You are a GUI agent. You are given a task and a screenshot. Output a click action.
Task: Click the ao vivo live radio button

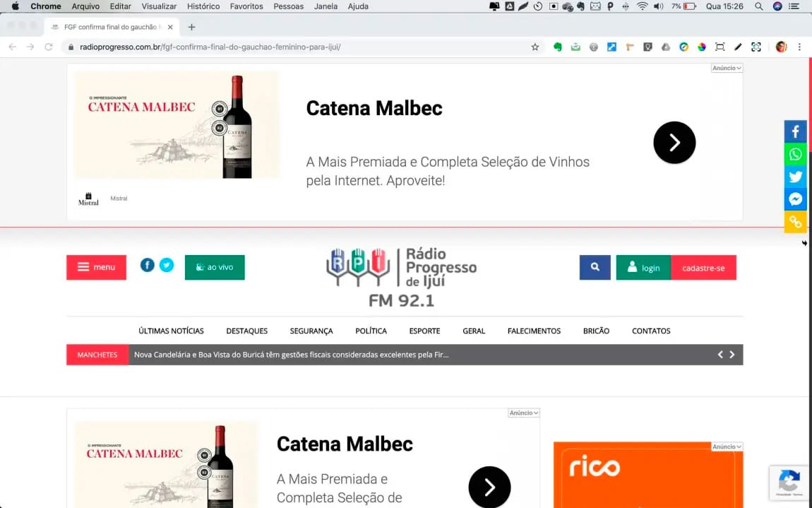215,268
